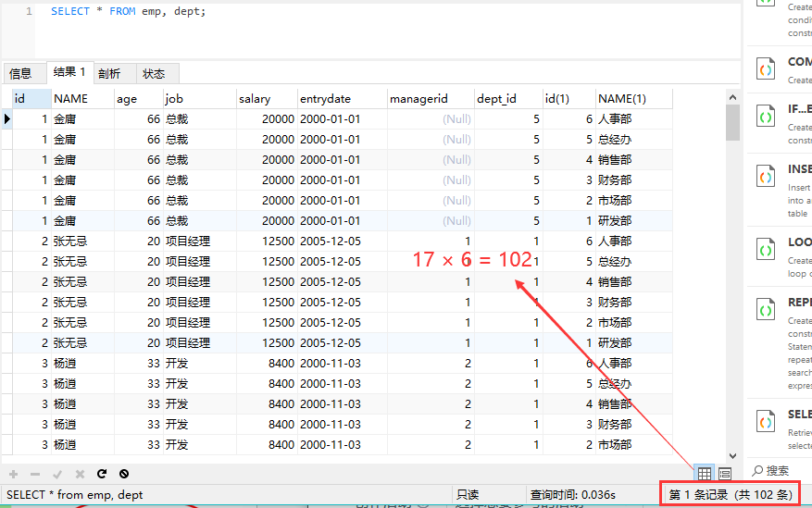Click the IF...E snippet icon
The width and height of the screenshot is (812, 508).
coord(766,117)
